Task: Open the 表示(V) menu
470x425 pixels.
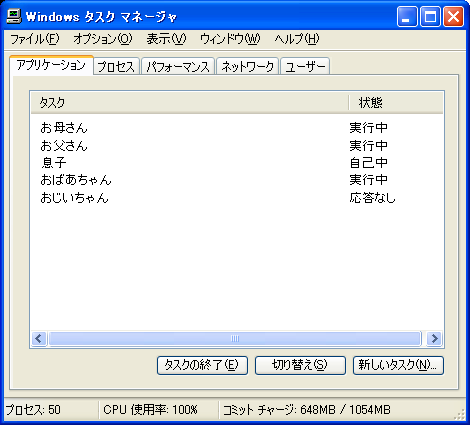Action: point(166,39)
